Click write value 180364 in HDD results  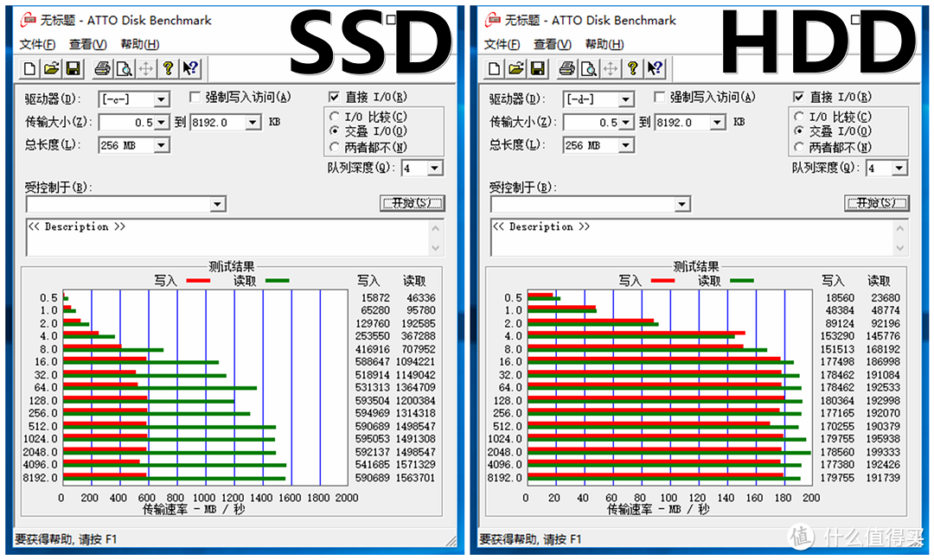click(837, 400)
